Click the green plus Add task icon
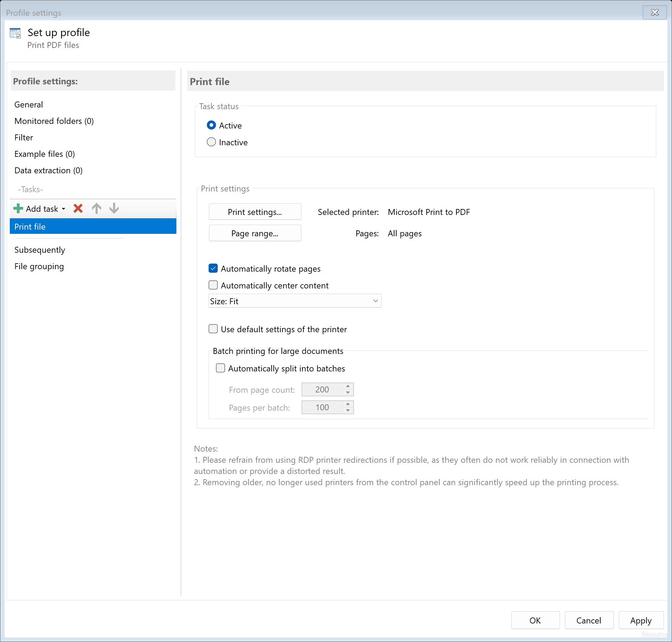This screenshot has height=642, width=672. coord(18,209)
